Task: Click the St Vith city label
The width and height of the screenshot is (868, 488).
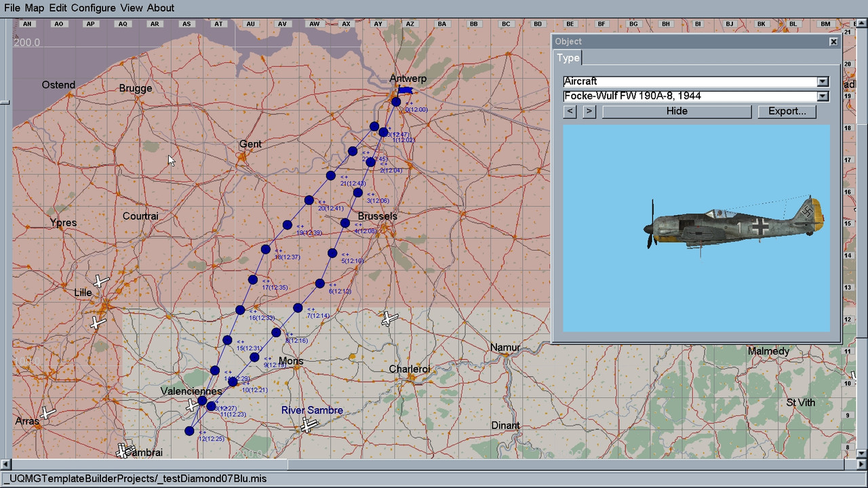Action: click(801, 403)
